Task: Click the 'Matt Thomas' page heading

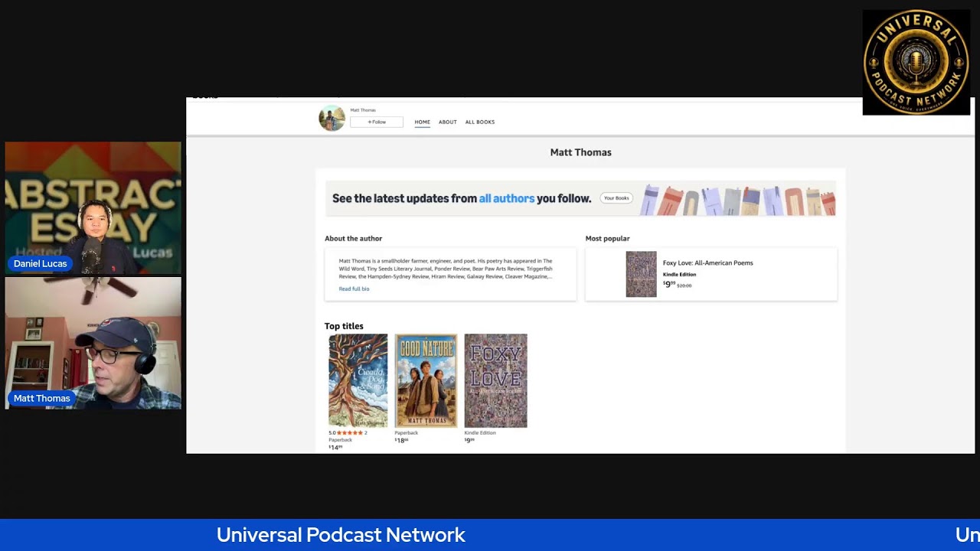Action: pyautogui.click(x=581, y=152)
